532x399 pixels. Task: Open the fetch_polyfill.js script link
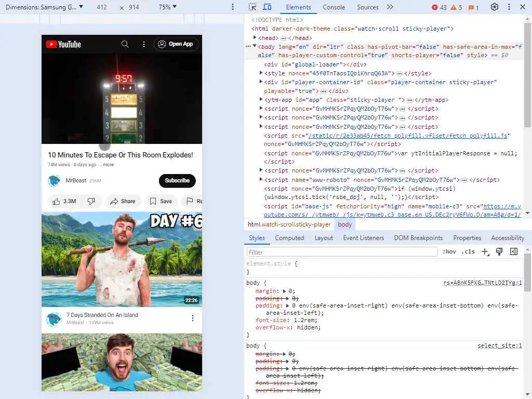408,136
